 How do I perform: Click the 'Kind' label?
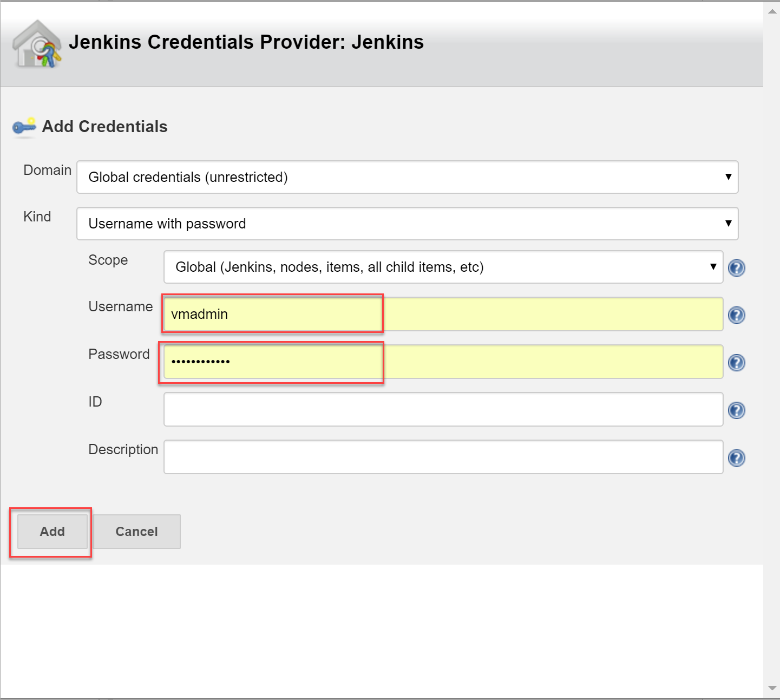[37, 217]
